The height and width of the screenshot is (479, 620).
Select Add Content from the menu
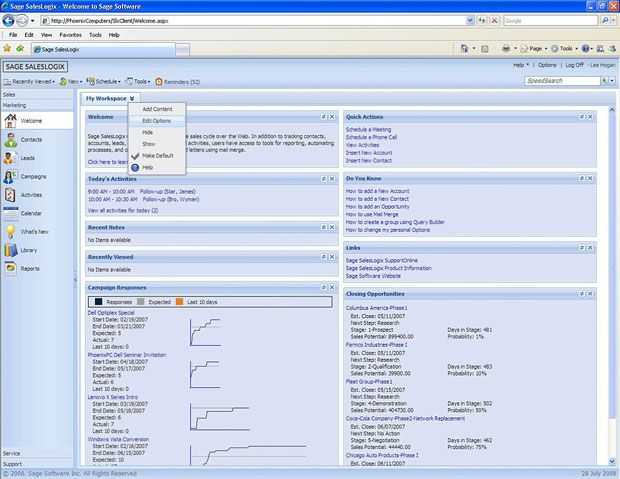[157, 109]
